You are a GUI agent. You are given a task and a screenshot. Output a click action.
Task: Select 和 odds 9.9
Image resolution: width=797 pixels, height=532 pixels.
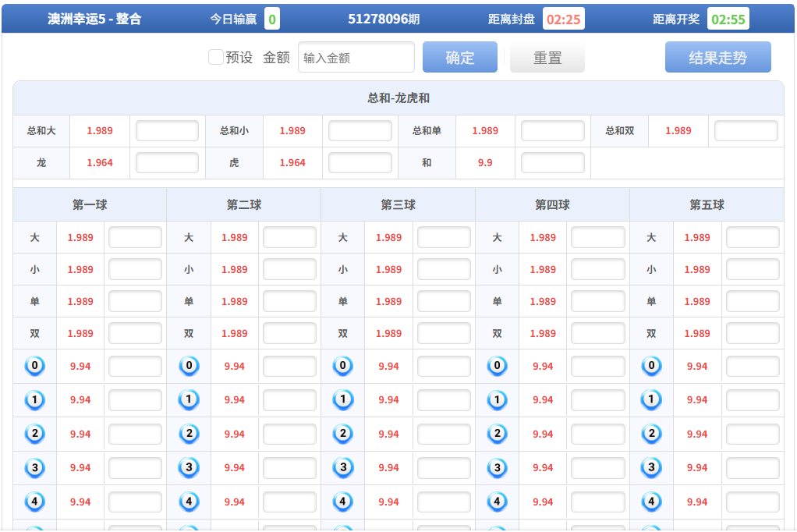(x=485, y=163)
